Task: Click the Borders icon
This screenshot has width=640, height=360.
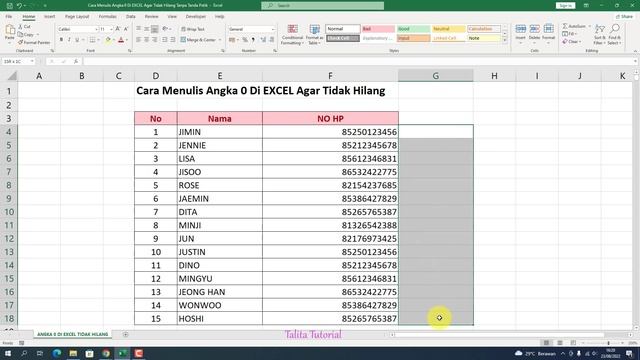Action: (92, 40)
